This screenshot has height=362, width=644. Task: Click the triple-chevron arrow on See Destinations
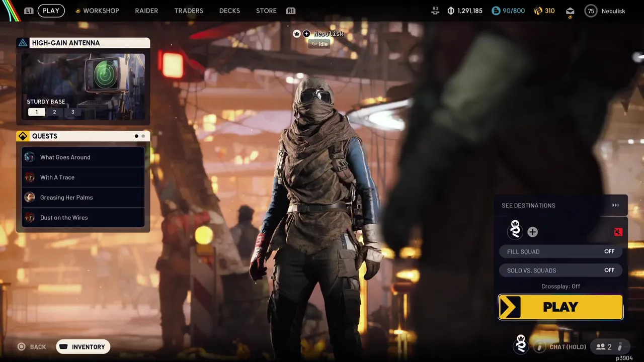click(x=615, y=205)
